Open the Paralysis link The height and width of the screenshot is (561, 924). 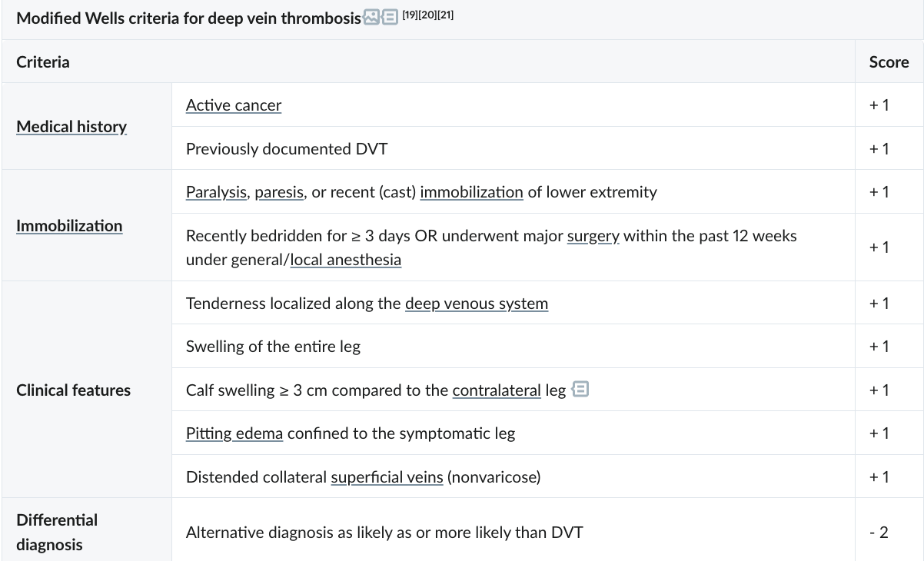[217, 192]
